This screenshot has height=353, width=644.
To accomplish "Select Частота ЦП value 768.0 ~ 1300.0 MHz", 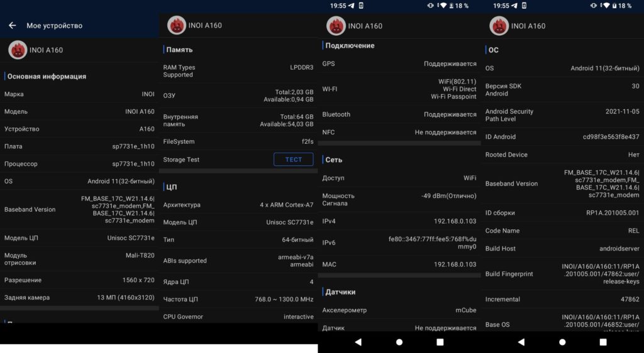I will pos(284,299).
